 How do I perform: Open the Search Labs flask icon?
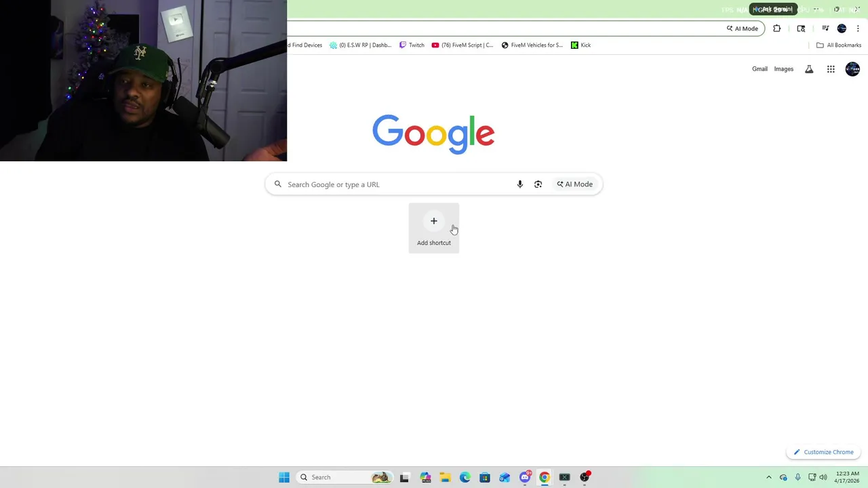click(x=809, y=69)
